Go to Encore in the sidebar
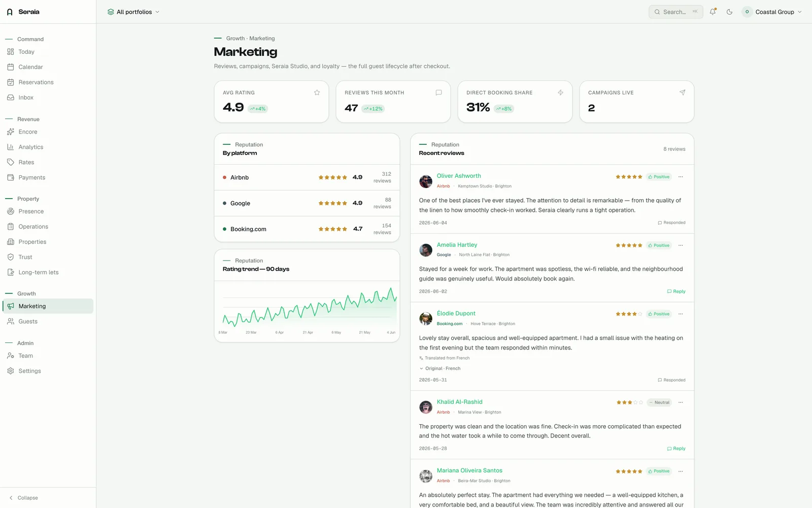812x508 pixels. (28, 132)
